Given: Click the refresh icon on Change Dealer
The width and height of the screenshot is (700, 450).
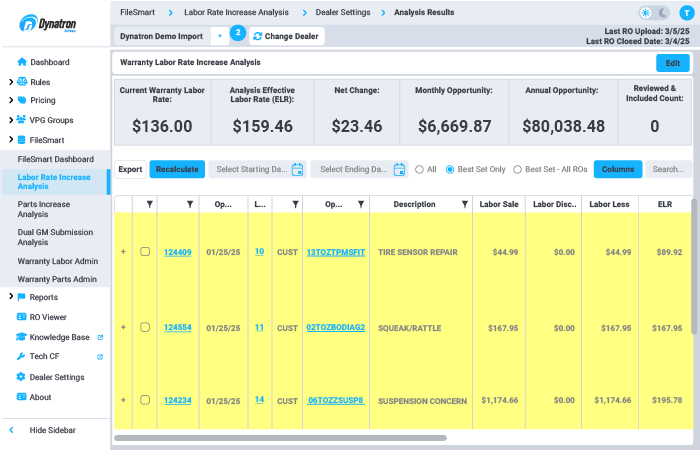Looking at the screenshot, I should 258,36.
